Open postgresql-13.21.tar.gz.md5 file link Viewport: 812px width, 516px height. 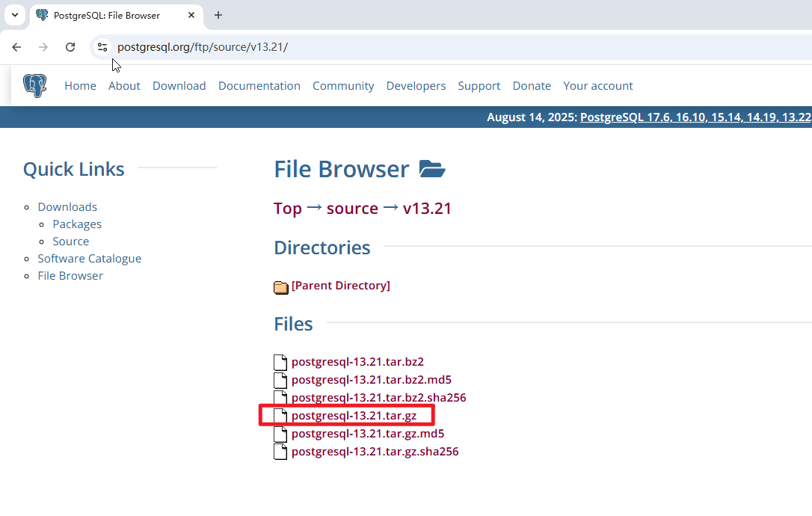click(x=368, y=433)
